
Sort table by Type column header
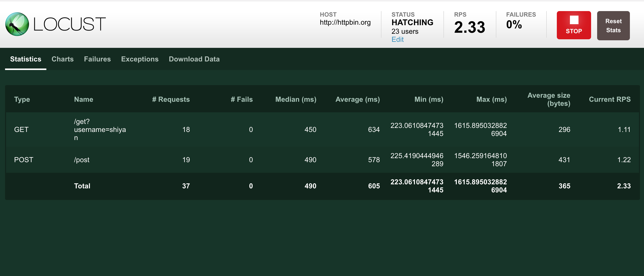22,99
